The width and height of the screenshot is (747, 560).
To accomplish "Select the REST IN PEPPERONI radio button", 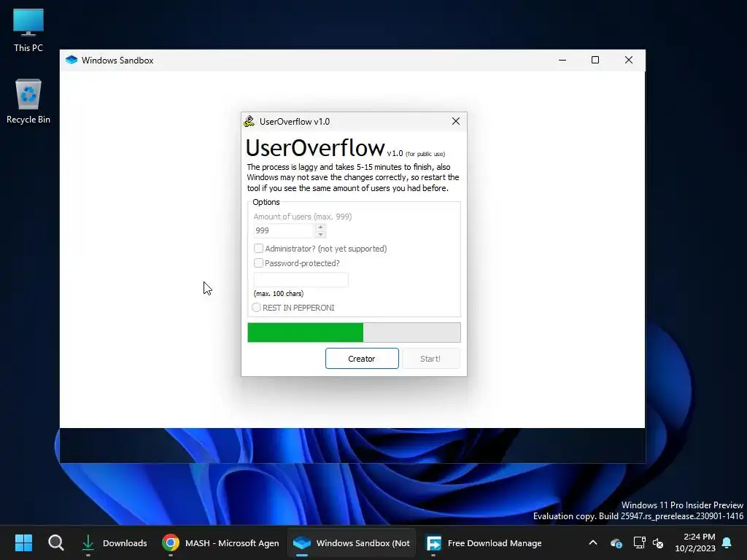I will (256, 308).
